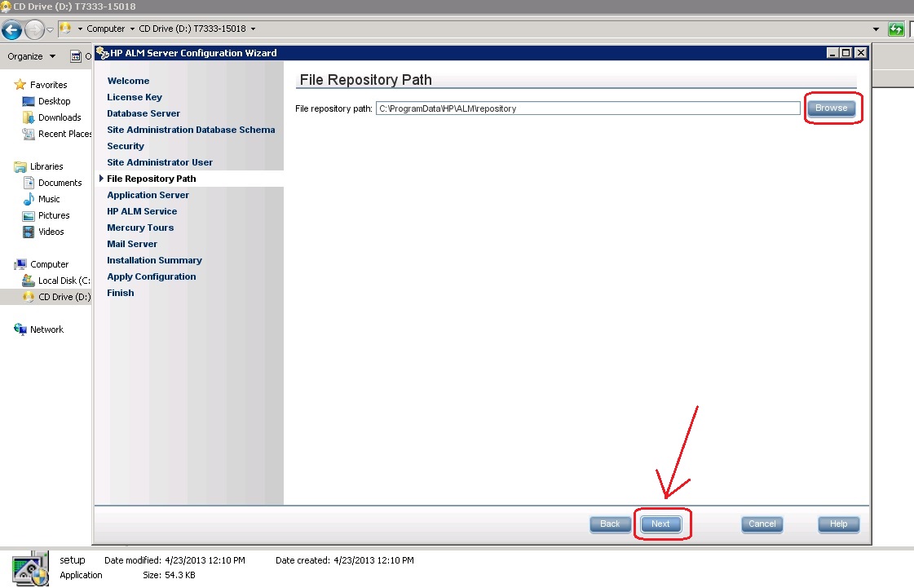Viewport: 914px width, 588px height.
Task: Click the Network icon in navigation pane
Action: (20, 329)
